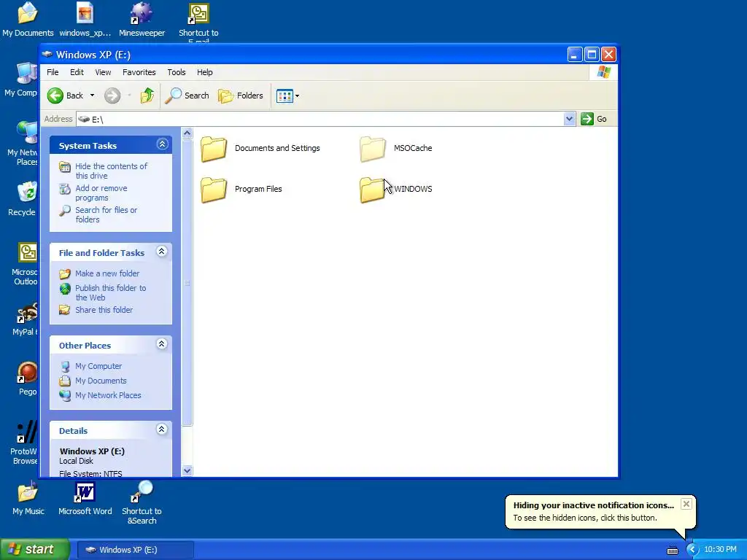This screenshot has width=747, height=560.
Task: Expand the Address bar dropdown
Action: click(569, 119)
